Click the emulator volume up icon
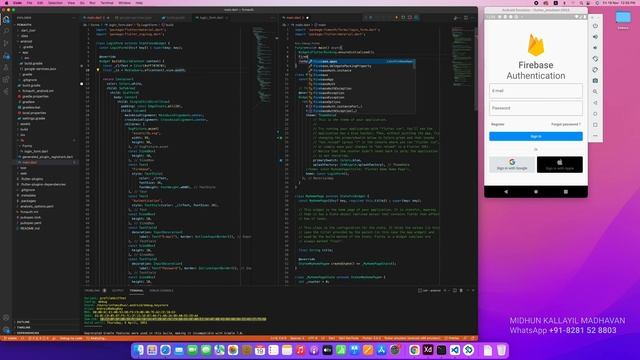 pos(595,37)
